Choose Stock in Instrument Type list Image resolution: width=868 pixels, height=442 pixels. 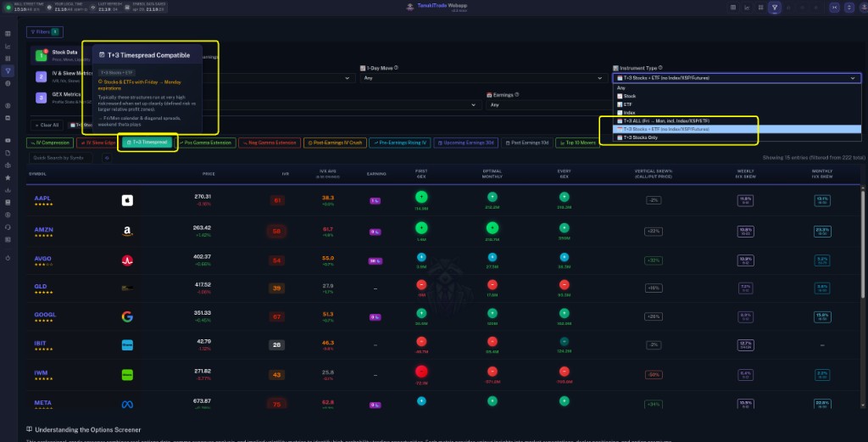click(x=737, y=97)
